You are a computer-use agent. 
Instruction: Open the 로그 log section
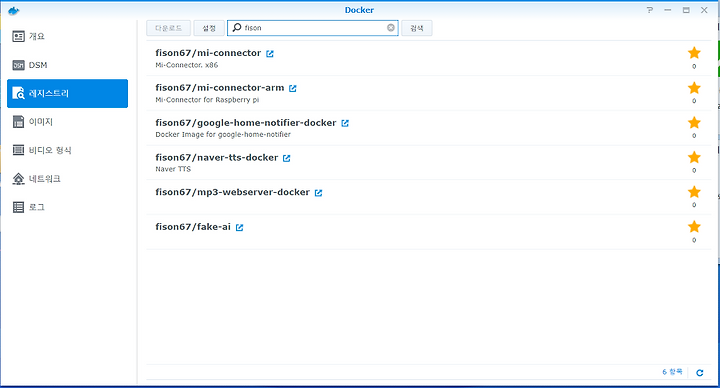click(x=68, y=207)
